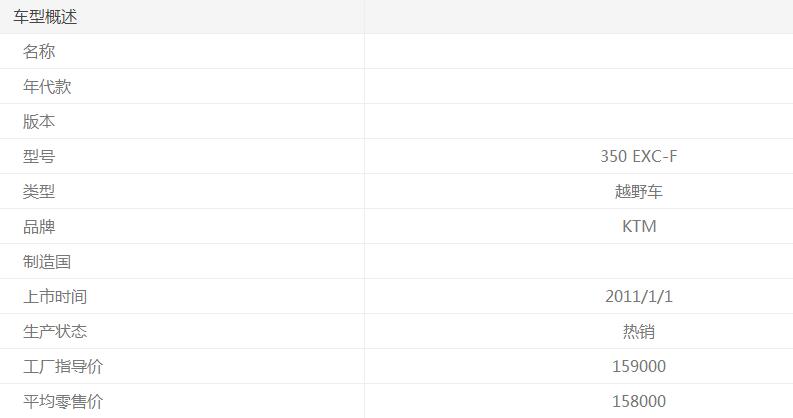The image size is (793, 418).
Task: Select the 越野车 type value
Action: pyautogui.click(x=639, y=192)
